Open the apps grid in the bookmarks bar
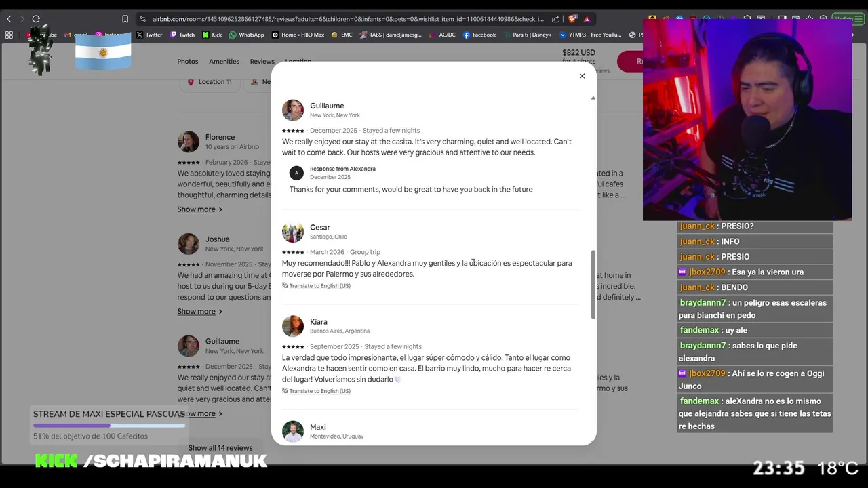This screenshot has height=488, width=868. [x=9, y=35]
